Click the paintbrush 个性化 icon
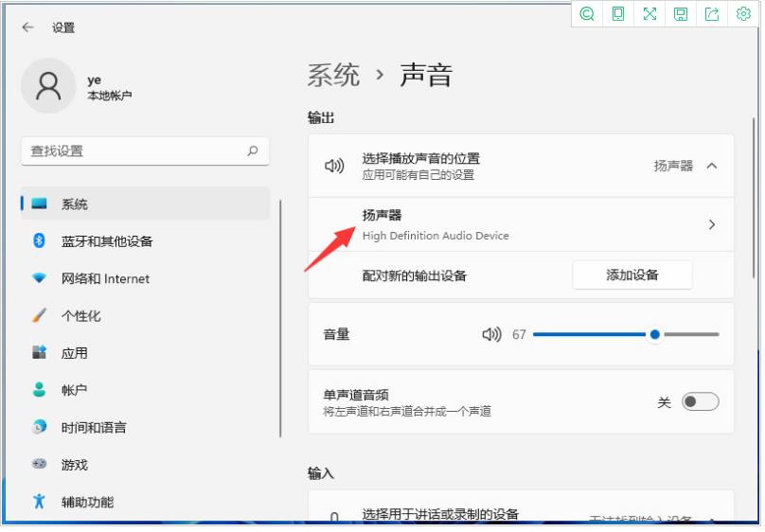The height and width of the screenshot is (532, 765). (x=39, y=315)
